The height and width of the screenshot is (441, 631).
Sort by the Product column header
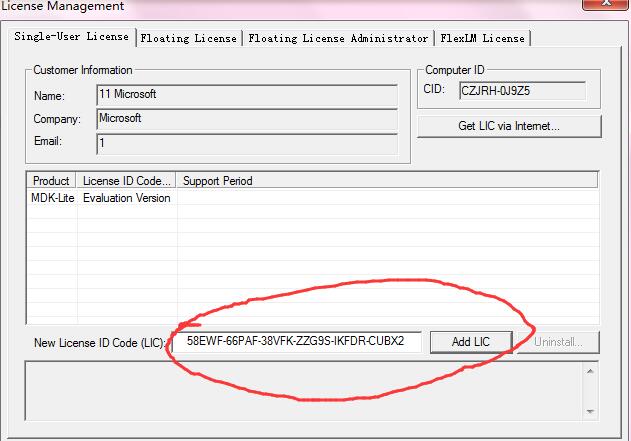[x=52, y=181]
